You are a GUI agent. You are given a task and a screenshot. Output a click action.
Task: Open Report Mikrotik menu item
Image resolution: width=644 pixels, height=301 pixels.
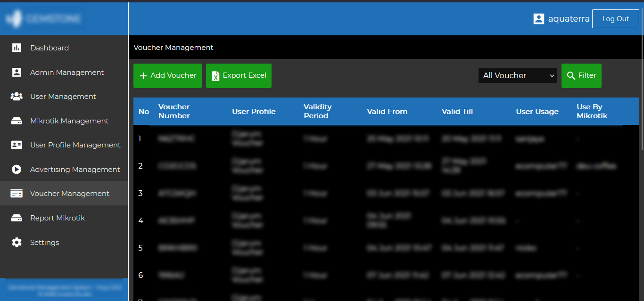pyautogui.click(x=58, y=218)
